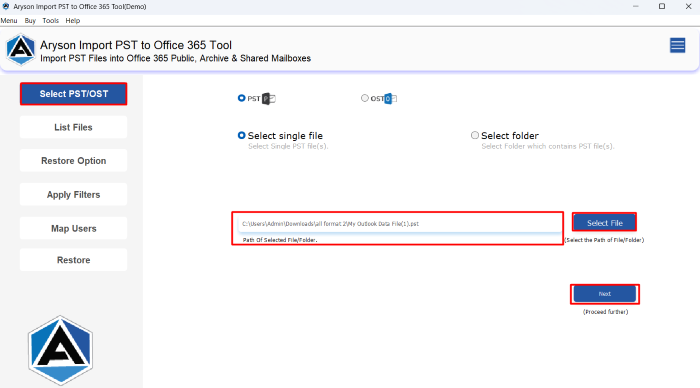Screen dimensions: 700x388
Task: Click the PST Outlook file icon
Action: [269, 99]
